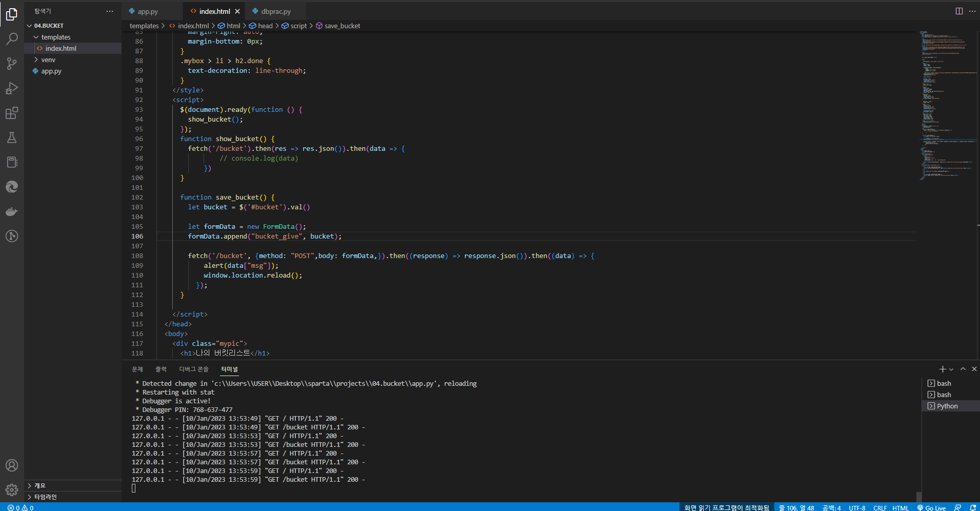
Task: Click the templates breadcrumb
Action: click(144, 26)
